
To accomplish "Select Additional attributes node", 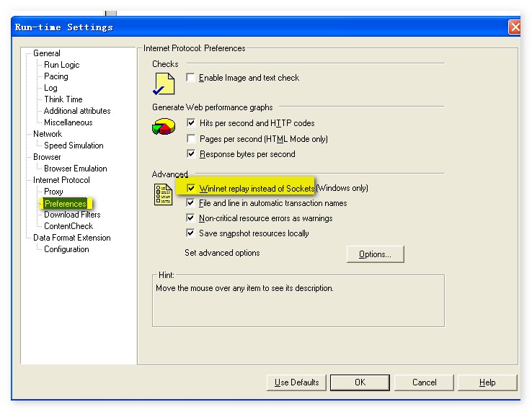I will (77, 111).
